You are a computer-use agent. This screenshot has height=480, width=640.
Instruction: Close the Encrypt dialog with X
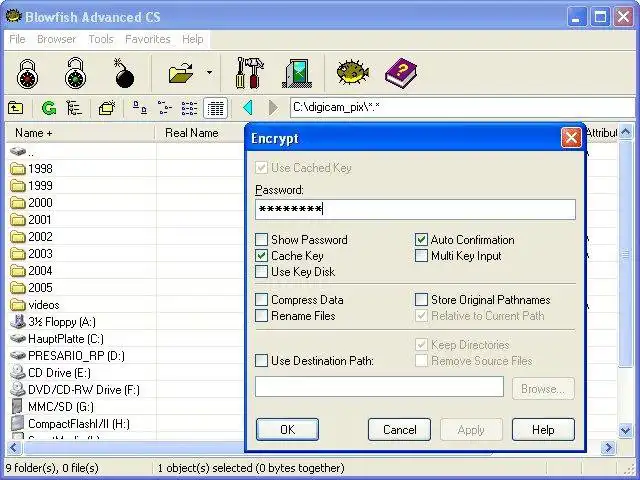click(571, 138)
